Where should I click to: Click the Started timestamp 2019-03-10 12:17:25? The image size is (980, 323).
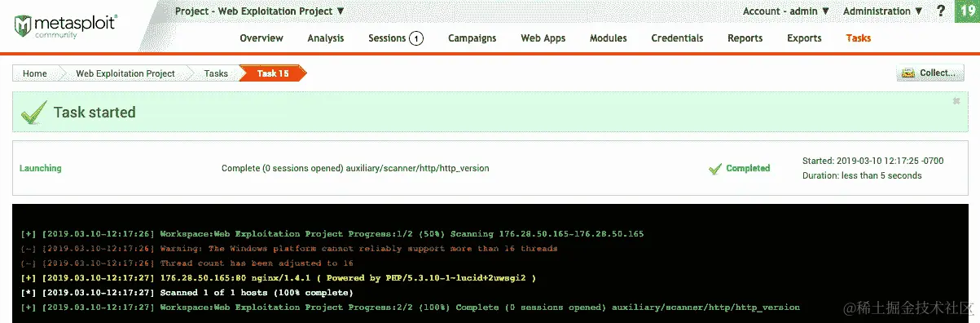(873, 161)
